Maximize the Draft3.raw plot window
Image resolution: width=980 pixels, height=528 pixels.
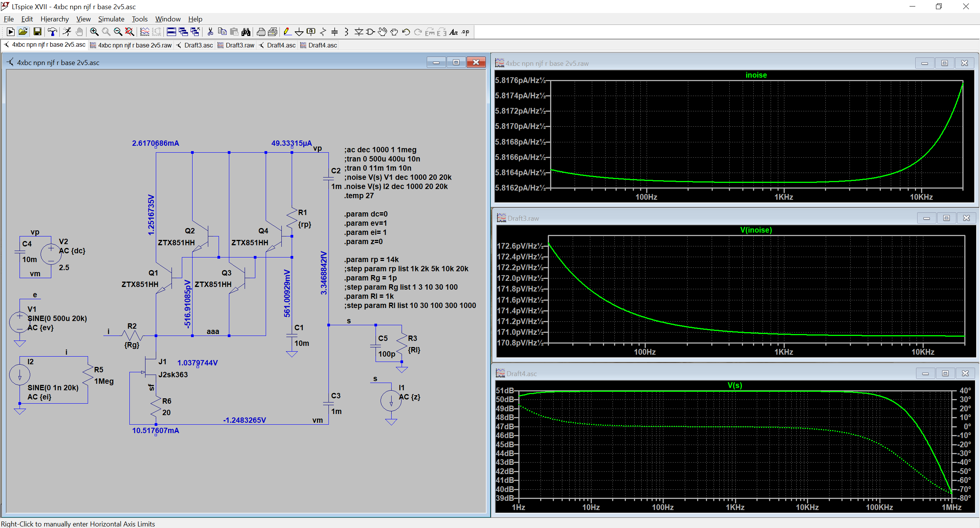(x=946, y=218)
